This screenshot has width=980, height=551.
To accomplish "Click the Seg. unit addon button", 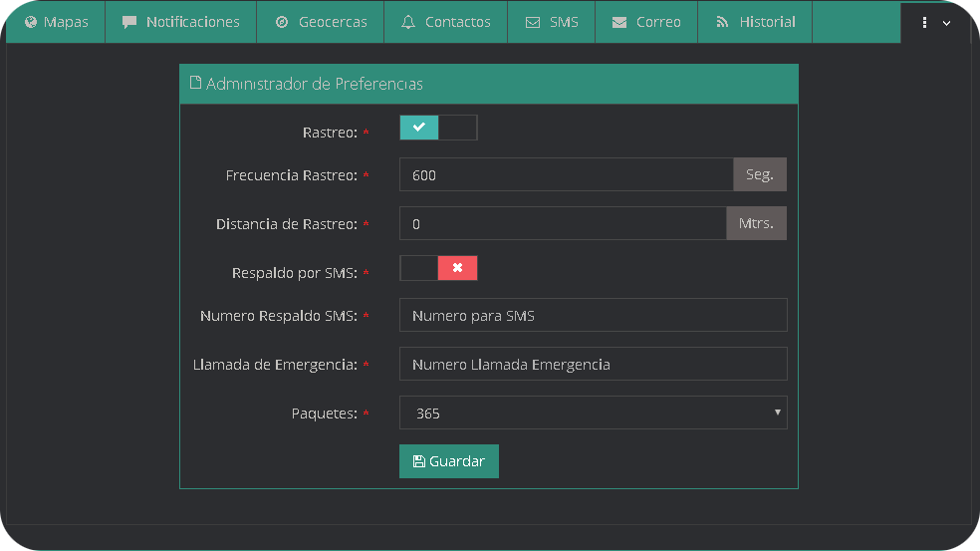I will (760, 174).
